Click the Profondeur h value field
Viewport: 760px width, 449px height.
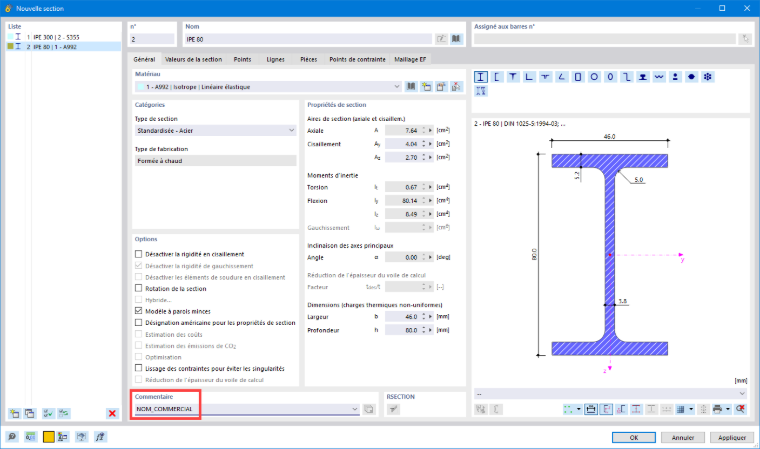point(402,330)
